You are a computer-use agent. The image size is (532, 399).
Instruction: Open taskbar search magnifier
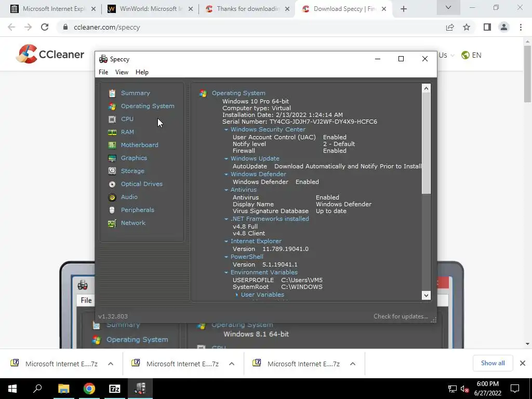click(37, 389)
